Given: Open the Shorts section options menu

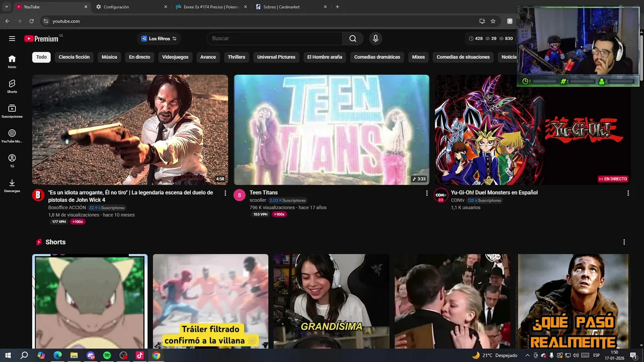Looking at the screenshot, I should point(624,242).
